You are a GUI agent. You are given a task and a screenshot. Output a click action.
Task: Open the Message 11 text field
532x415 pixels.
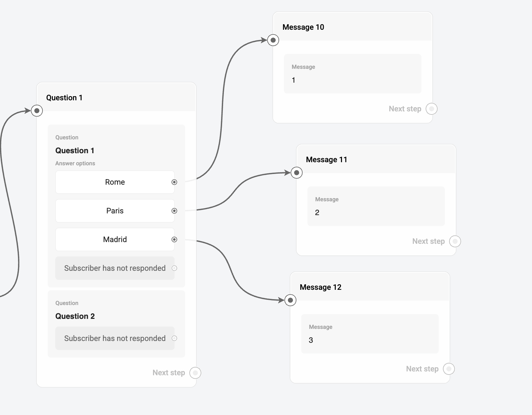[x=376, y=206]
